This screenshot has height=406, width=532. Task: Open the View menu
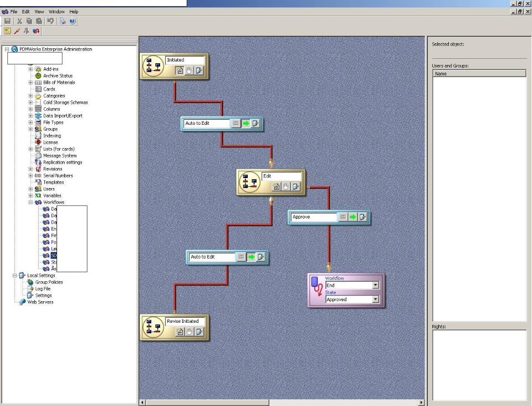pos(39,12)
